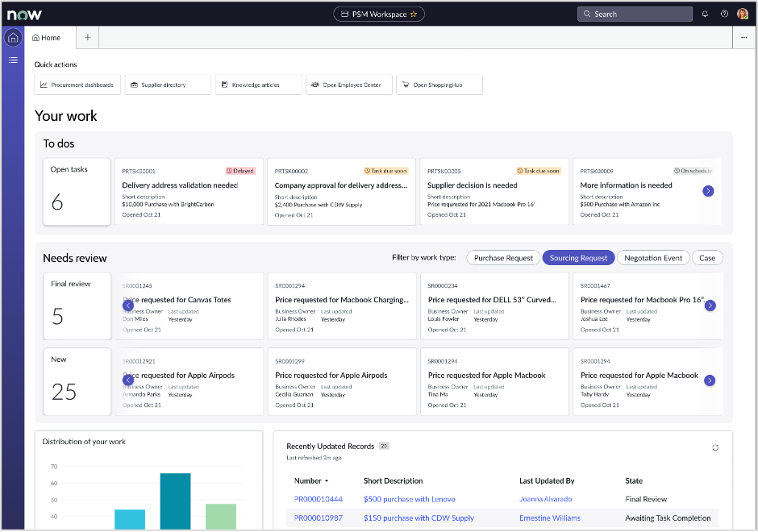
Task: Click the Open Employee Center button
Action: coord(348,85)
